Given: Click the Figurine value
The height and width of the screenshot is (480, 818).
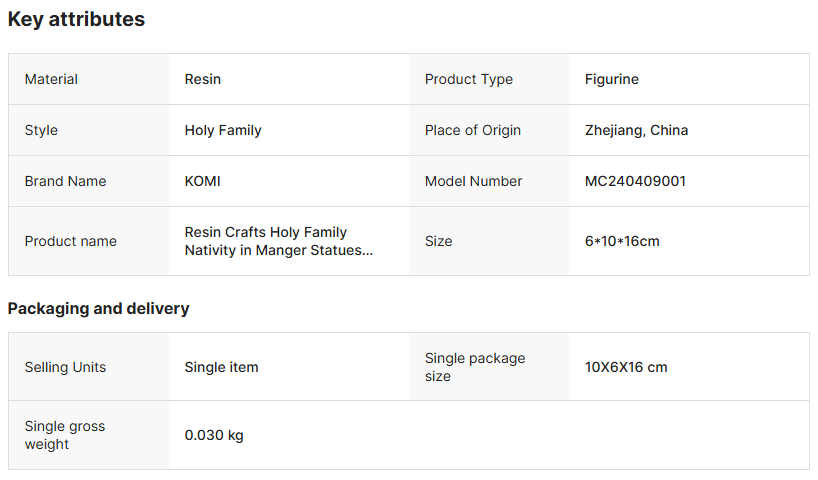Looking at the screenshot, I should click(x=611, y=79).
